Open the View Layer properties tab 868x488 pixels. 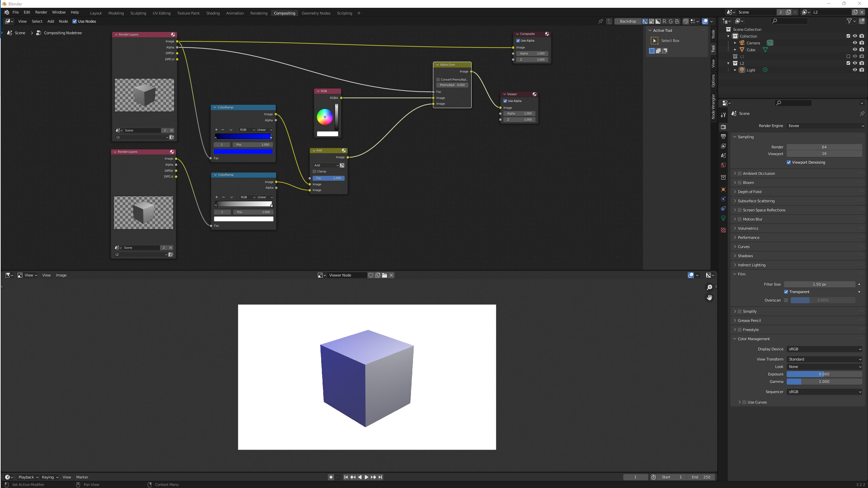pos(723,146)
